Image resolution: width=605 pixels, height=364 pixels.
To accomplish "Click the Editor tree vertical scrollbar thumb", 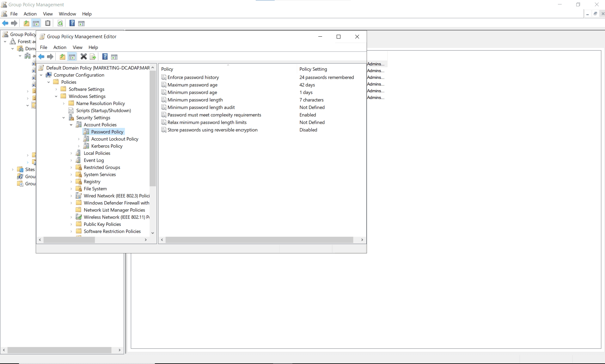I will (x=153, y=128).
